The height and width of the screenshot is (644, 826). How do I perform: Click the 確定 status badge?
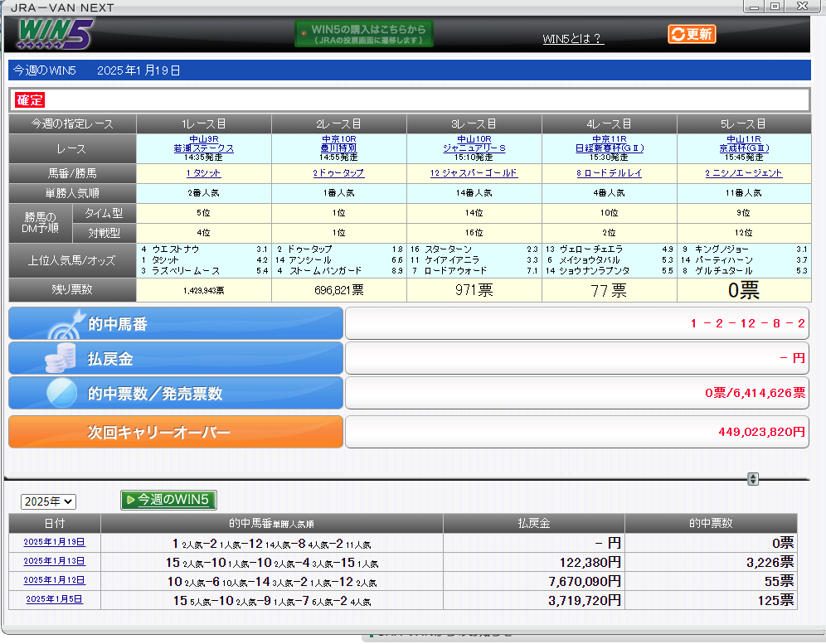(30, 100)
